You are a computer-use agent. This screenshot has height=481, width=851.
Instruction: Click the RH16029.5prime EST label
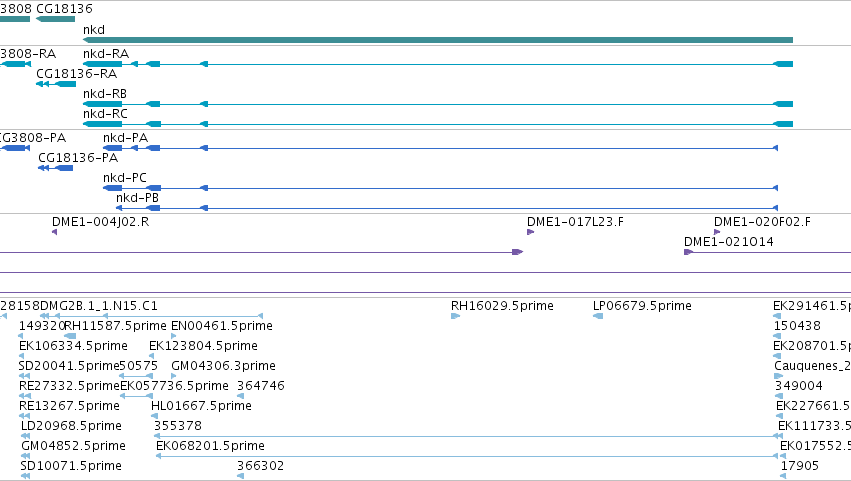click(502, 306)
